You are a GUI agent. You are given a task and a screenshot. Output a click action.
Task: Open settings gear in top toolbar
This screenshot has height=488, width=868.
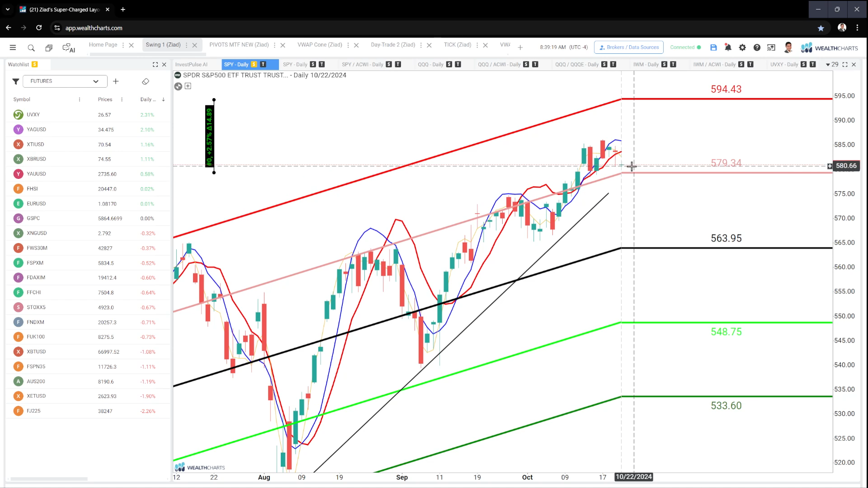point(742,47)
